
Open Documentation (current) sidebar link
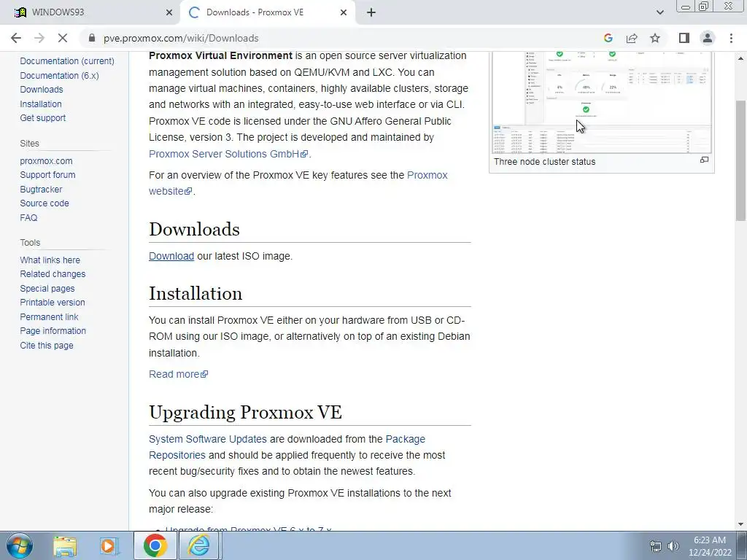point(67,61)
